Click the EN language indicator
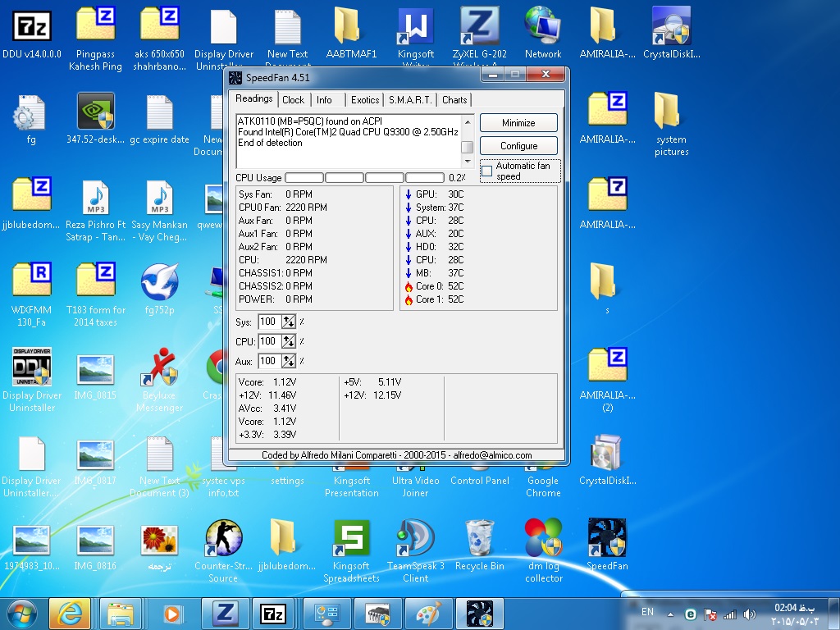The image size is (840, 630). point(647,612)
